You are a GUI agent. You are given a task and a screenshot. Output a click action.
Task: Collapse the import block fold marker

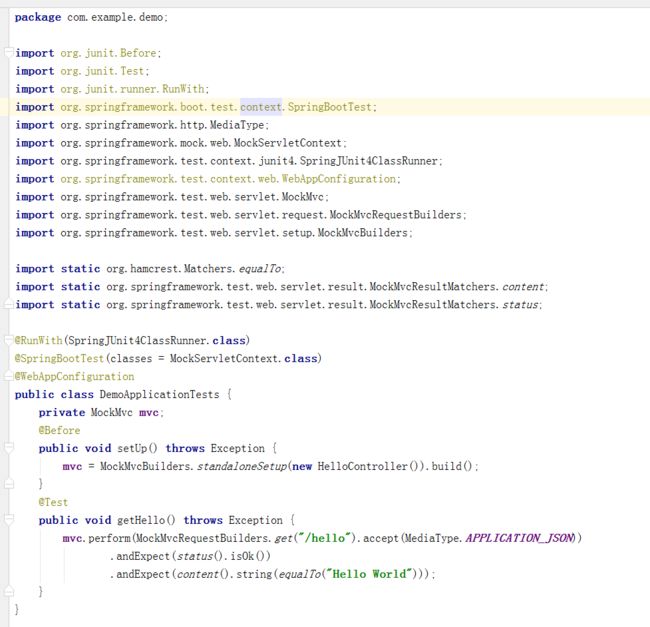tap(9, 52)
